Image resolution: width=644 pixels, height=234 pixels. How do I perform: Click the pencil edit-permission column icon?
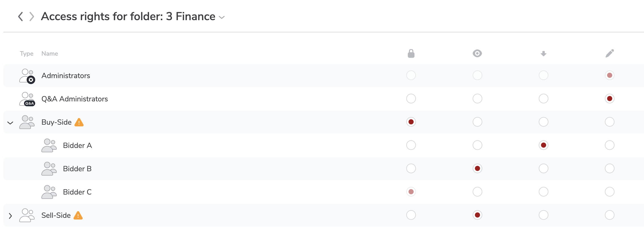pyautogui.click(x=609, y=53)
